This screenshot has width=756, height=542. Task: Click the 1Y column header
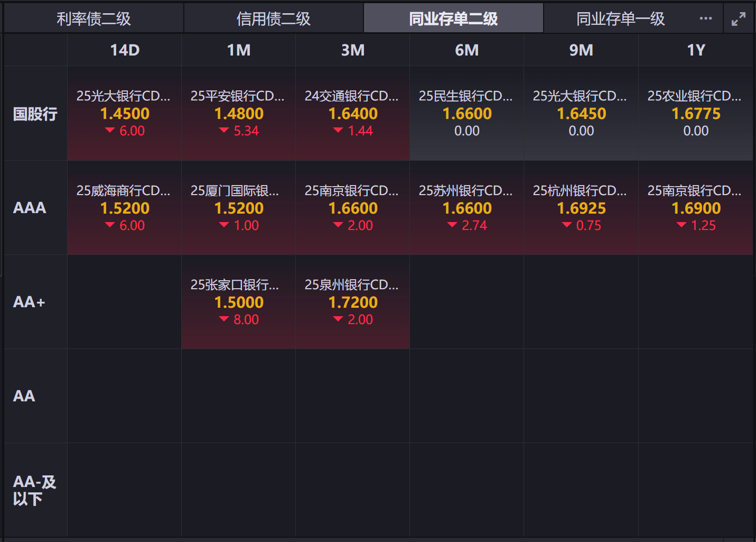pos(696,50)
